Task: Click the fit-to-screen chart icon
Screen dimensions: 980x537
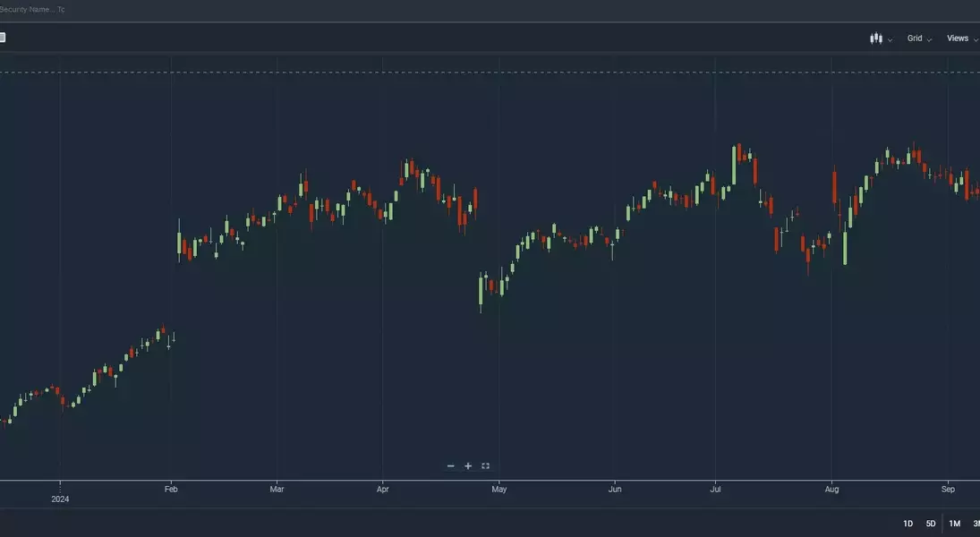Action: coord(485,465)
